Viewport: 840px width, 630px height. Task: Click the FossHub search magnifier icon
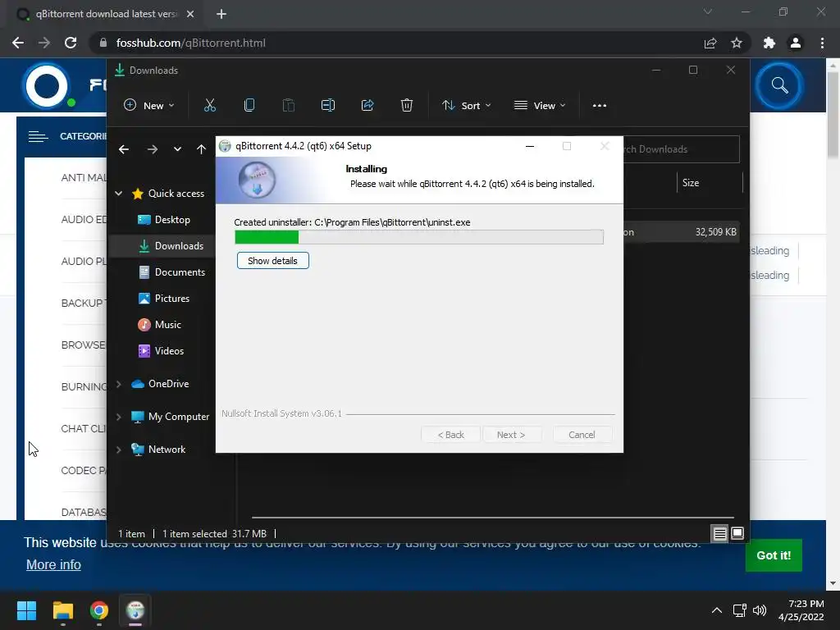click(779, 85)
